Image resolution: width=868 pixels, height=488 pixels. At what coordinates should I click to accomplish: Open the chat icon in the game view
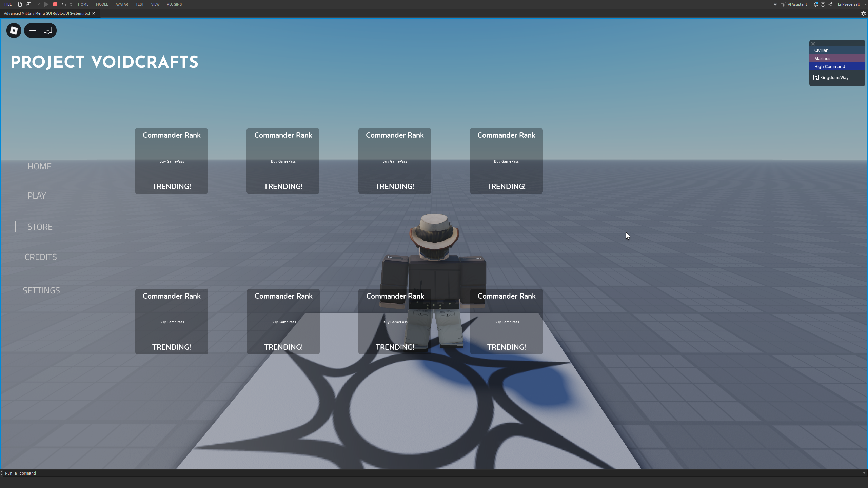point(48,30)
